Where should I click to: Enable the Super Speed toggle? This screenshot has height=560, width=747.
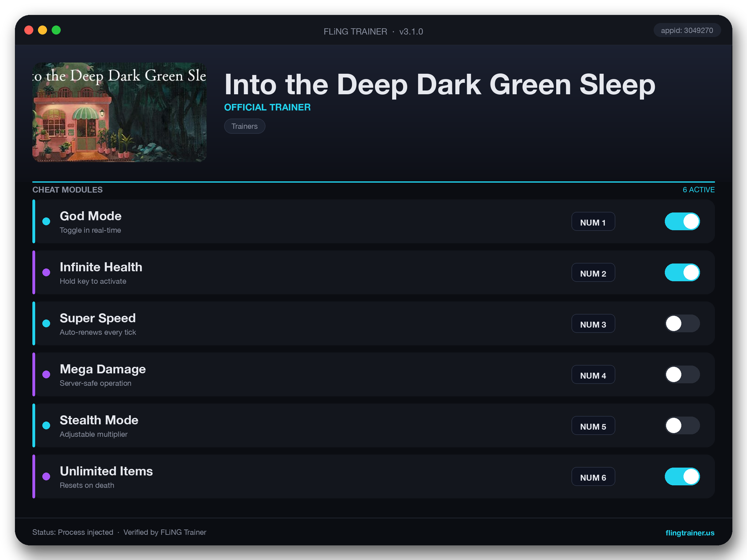pos(682,323)
